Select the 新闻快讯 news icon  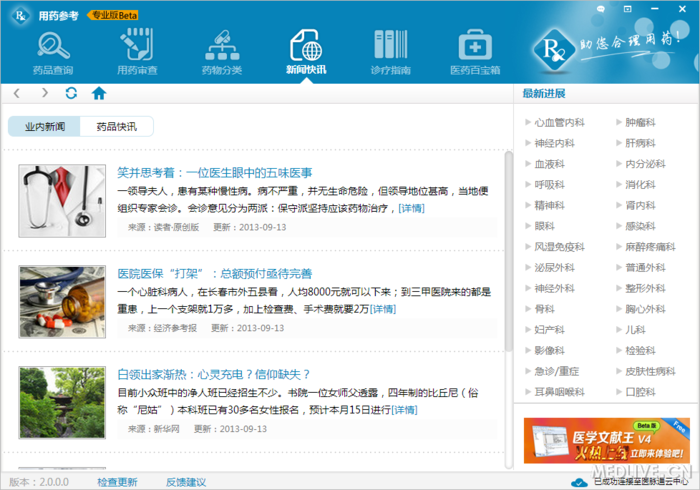[306, 52]
